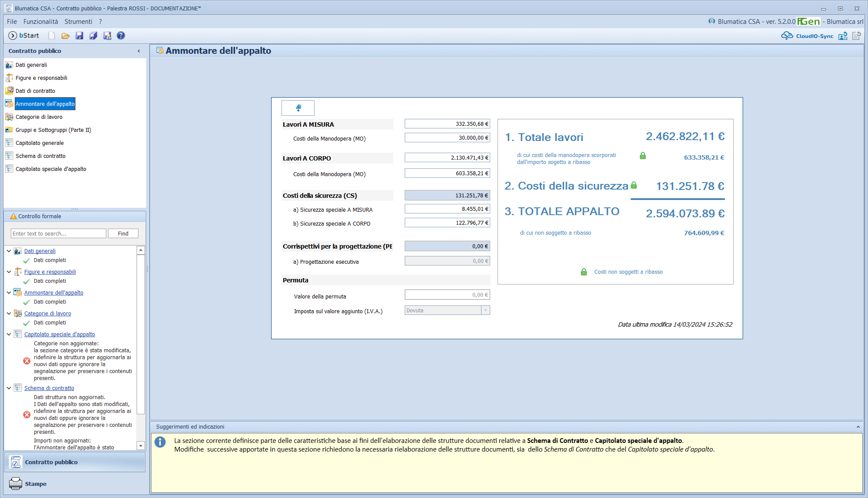Click the import arrow button above Lavori A MISURA

[x=298, y=108]
